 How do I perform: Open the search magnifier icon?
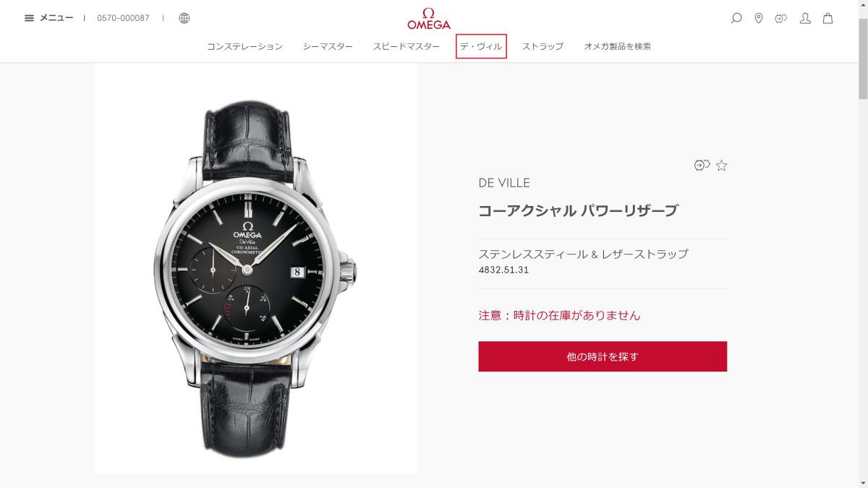pos(736,18)
